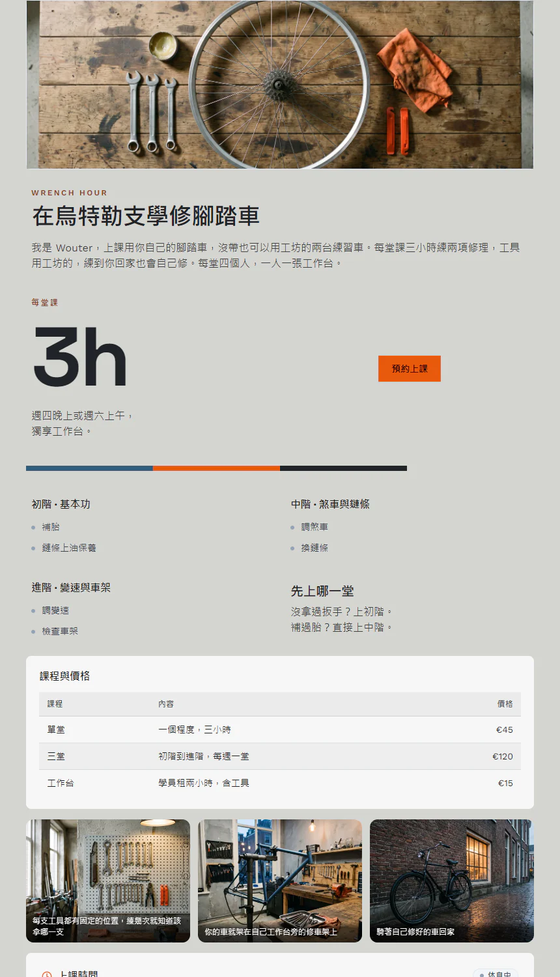Image resolution: width=560 pixels, height=977 pixels.
Task: Click the 先上哪一堂 heading
Action: 322,591
